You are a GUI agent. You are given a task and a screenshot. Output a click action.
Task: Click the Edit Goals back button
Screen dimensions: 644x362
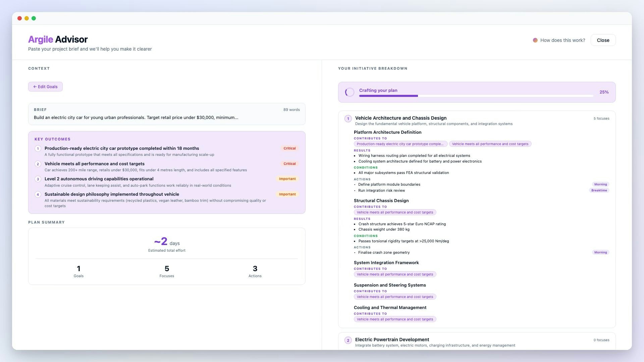pyautogui.click(x=45, y=86)
